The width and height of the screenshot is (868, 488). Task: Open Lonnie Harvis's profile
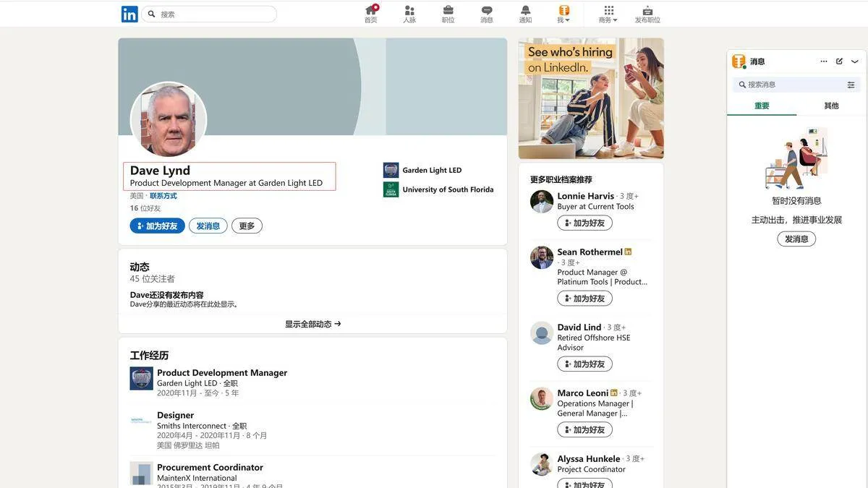[x=585, y=196]
